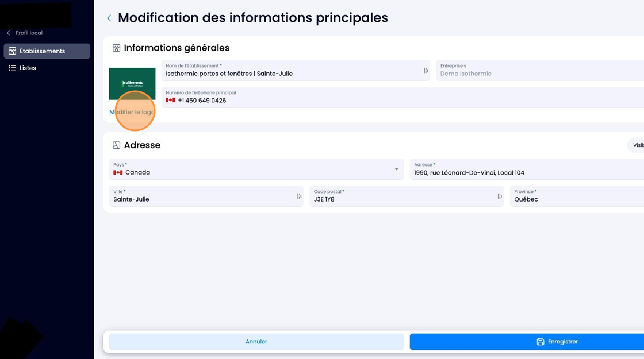Click the save icon on Enregistrer button
The image size is (644, 359).
click(540, 342)
